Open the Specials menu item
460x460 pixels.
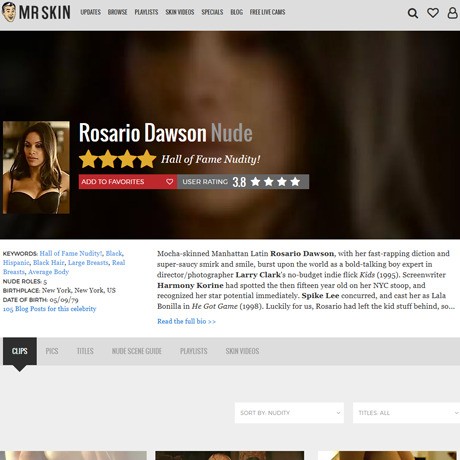tap(212, 12)
